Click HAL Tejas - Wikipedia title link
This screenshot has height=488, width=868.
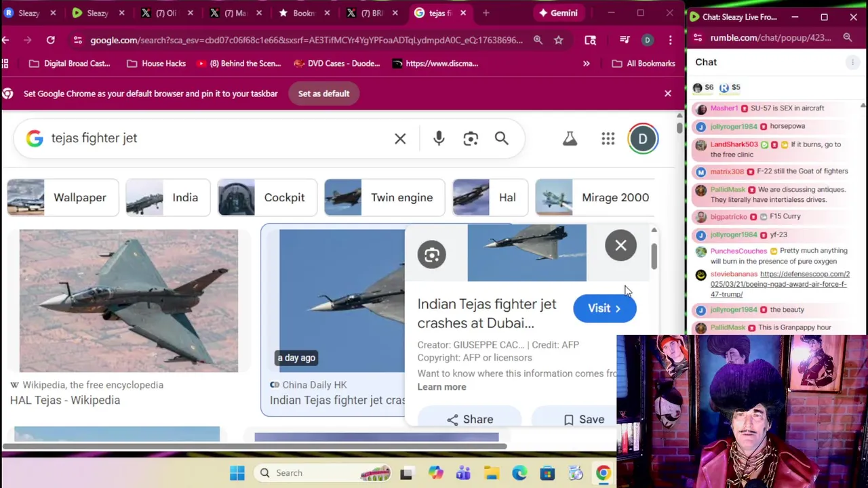pyautogui.click(x=65, y=400)
